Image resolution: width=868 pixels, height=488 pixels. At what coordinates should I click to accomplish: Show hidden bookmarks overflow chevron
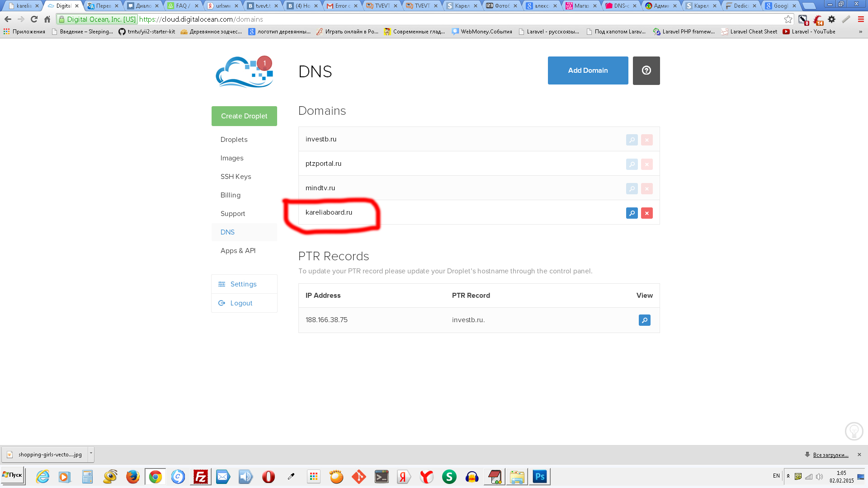[x=860, y=32]
